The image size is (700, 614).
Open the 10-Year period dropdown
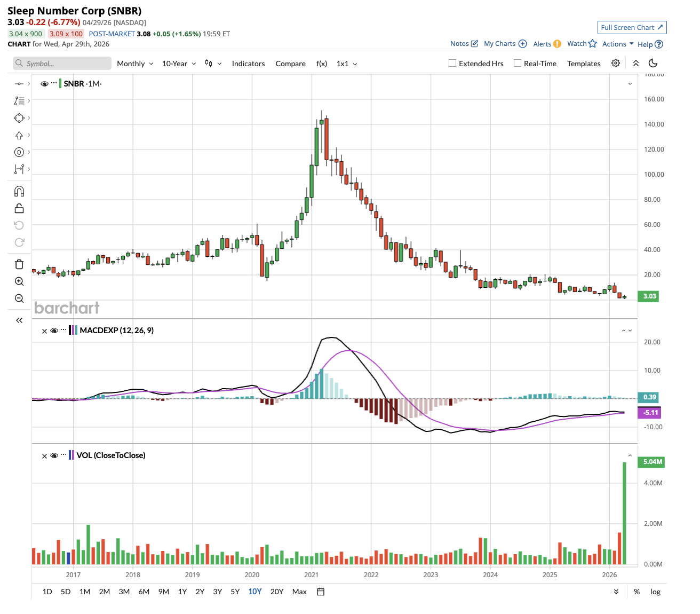179,64
